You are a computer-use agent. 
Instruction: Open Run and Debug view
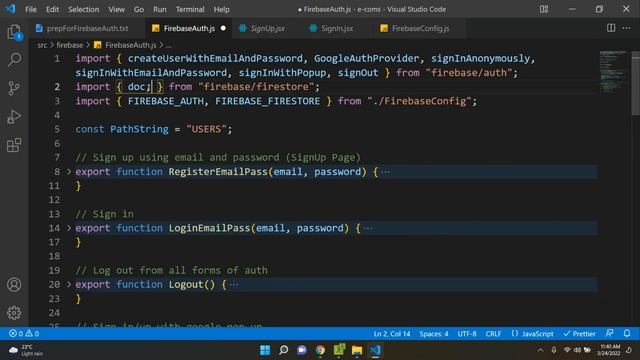point(14,117)
